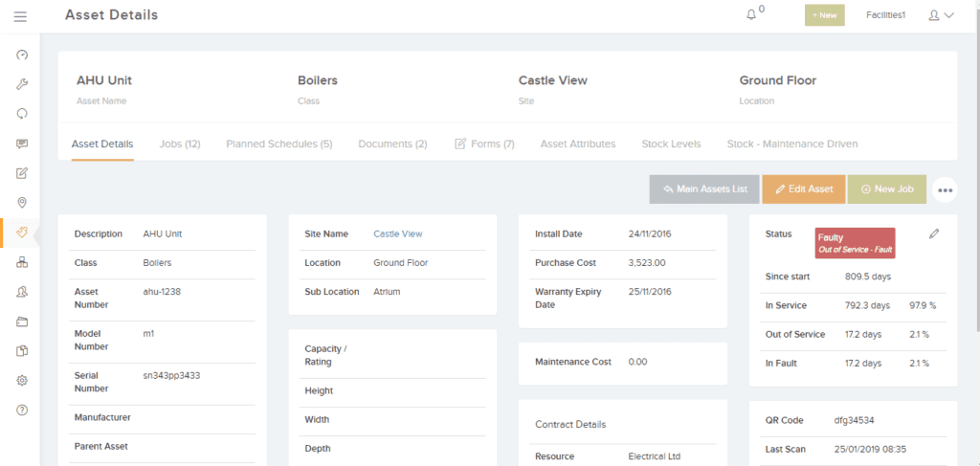Click the location pin sidebar icon
980x466 pixels.
(x=22, y=203)
